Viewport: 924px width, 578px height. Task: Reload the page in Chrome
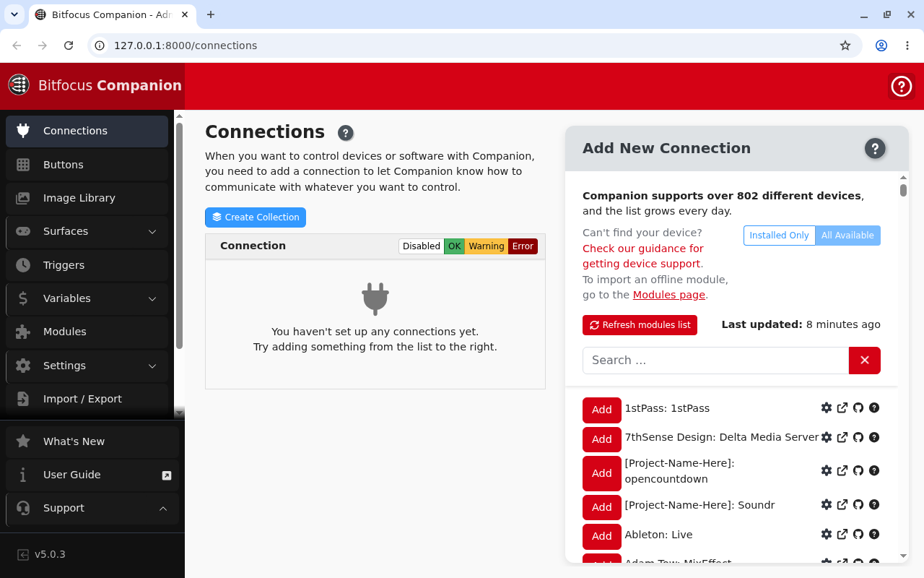pyautogui.click(x=69, y=46)
